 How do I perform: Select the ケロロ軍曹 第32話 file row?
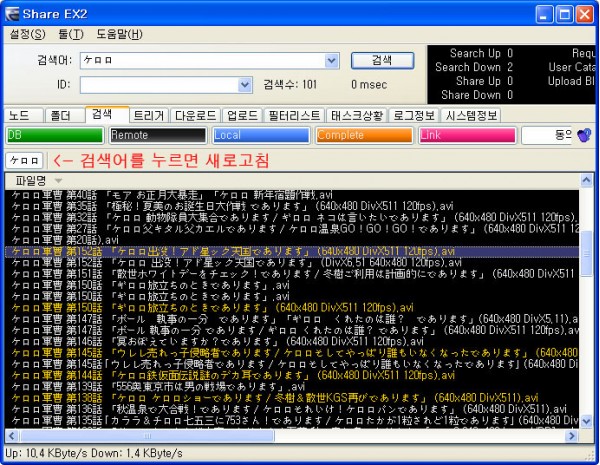(x=292, y=217)
